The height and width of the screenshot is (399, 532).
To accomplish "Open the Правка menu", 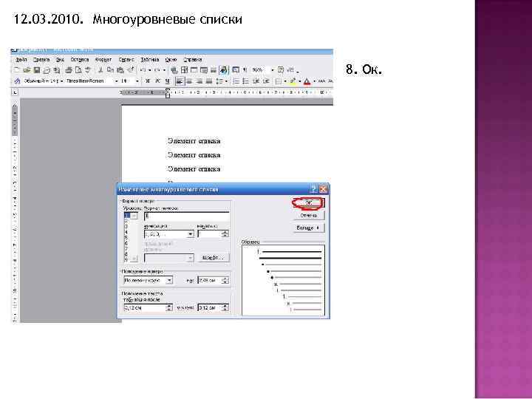I will point(41,59).
